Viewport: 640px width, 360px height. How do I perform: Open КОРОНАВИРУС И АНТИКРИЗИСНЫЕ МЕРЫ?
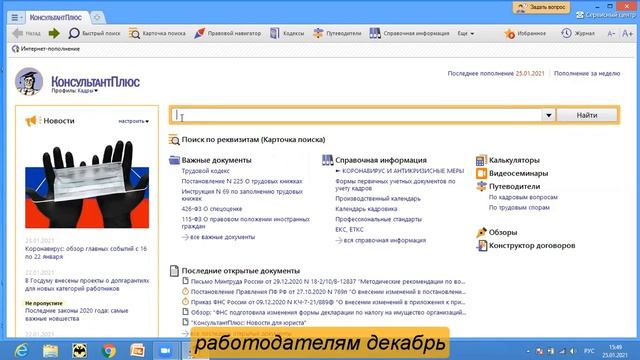403,171
